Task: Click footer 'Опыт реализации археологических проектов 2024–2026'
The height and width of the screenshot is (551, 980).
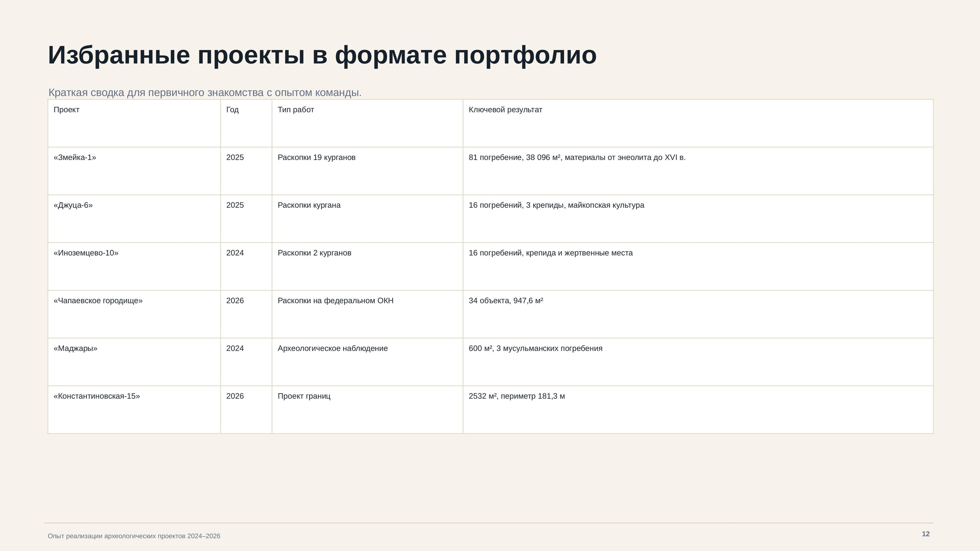Action: point(134,536)
